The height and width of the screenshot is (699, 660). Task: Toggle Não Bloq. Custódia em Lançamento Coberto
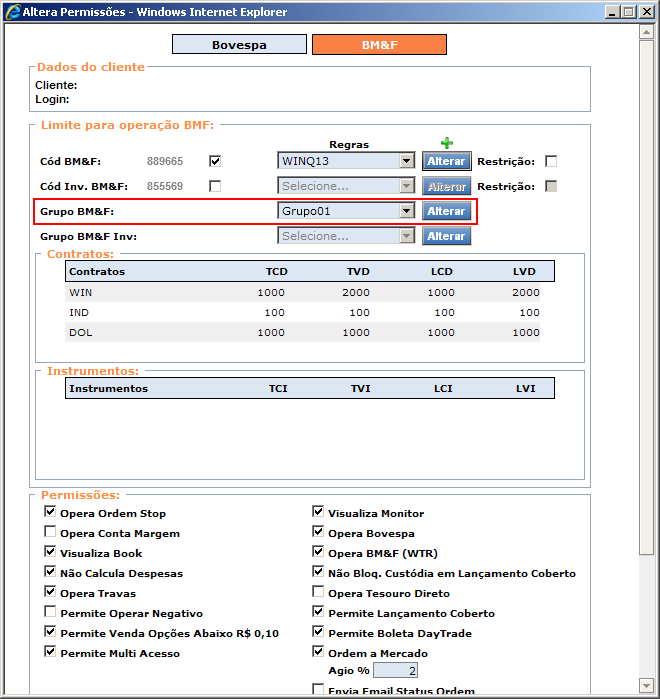click(x=318, y=571)
